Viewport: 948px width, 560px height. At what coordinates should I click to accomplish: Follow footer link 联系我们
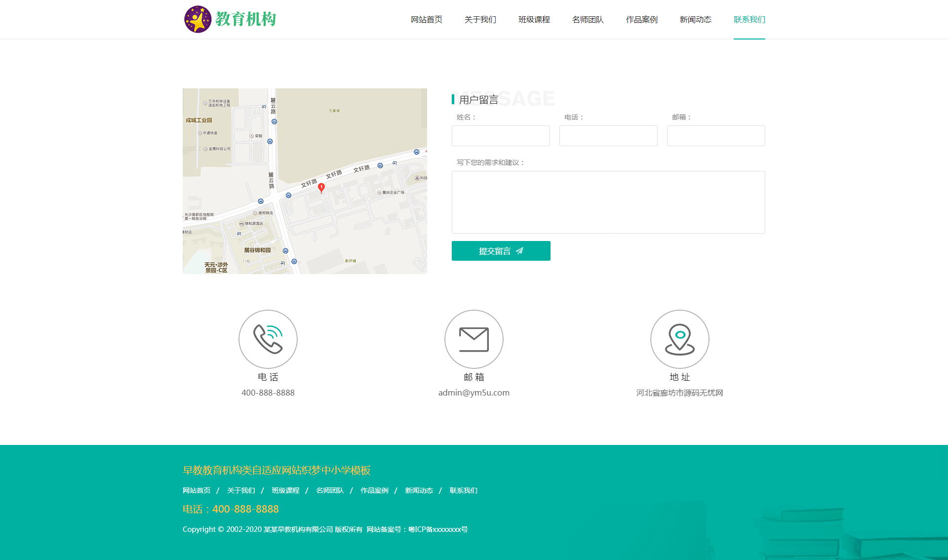[x=463, y=490]
